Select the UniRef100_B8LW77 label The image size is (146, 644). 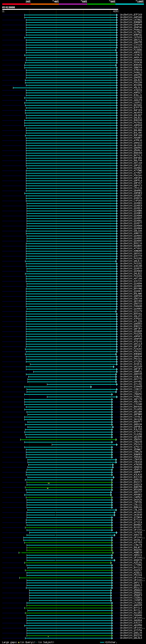click(x=131, y=547)
